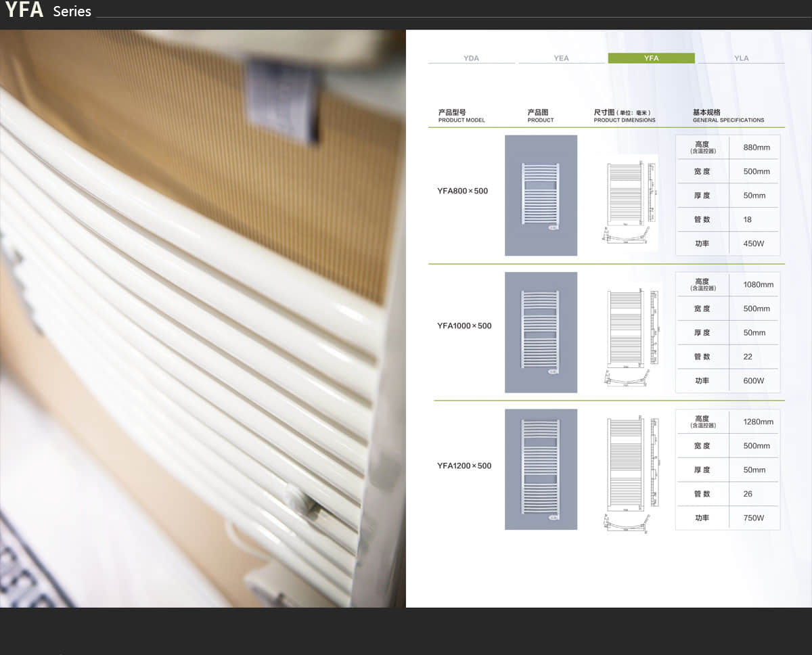Open the YEA series tab
This screenshot has width=812, height=655.
(561, 58)
